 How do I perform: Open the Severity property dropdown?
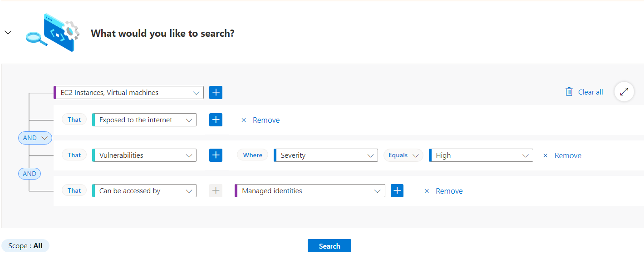(326, 155)
